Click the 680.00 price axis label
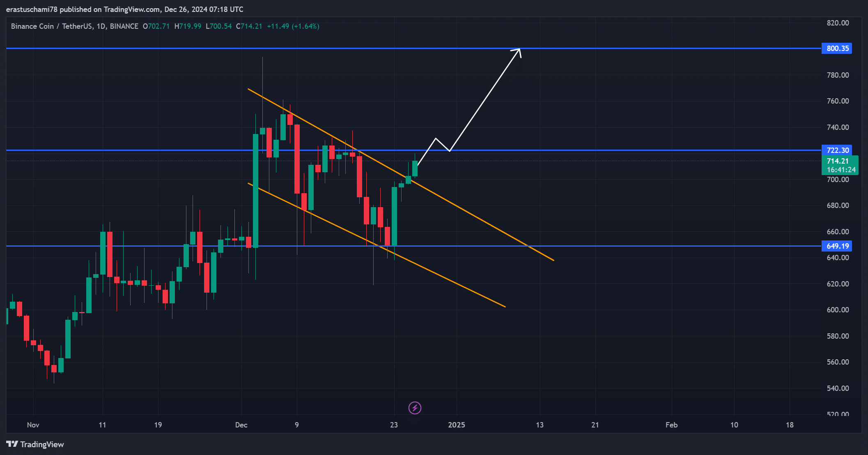 [x=838, y=206]
